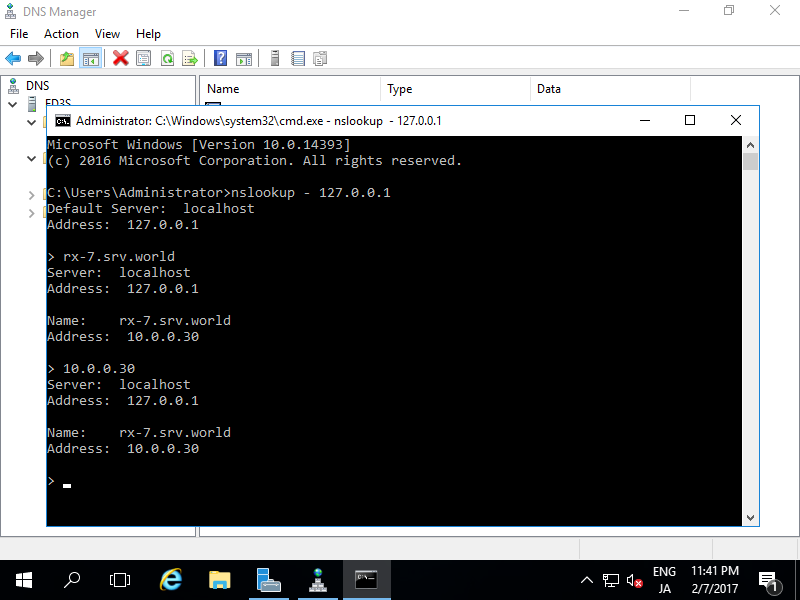Export the DNS record list
The width and height of the screenshot is (800, 600).
189,57
